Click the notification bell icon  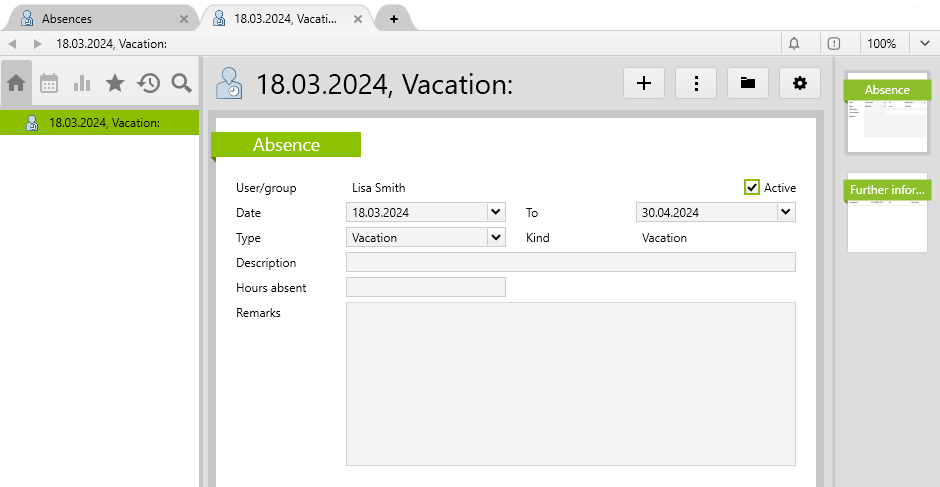(x=794, y=43)
